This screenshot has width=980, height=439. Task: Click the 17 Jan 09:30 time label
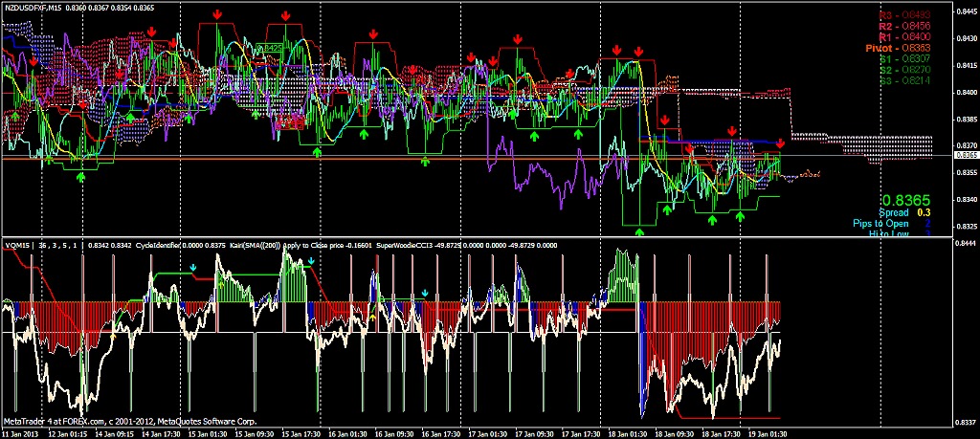pyautogui.click(x=533, y=433)
